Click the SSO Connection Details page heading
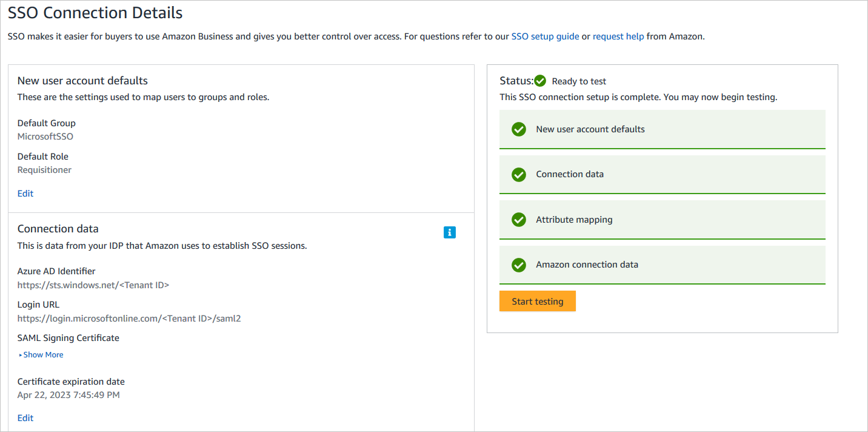This screenshot has height=432, width=868. [x=95, y=12]
